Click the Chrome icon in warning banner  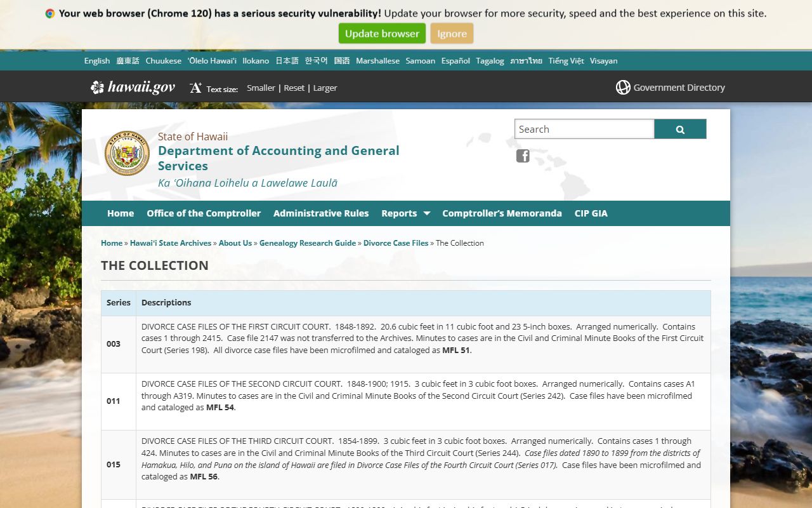point(50,13)
